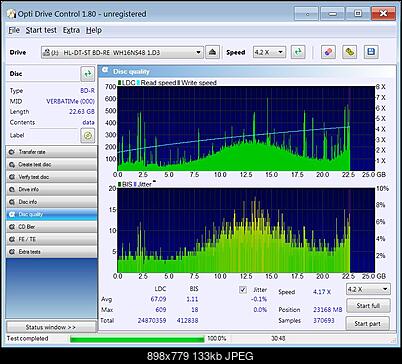Screen dimensions: 402x364
Task: Minimize the Opti Drive Control window
Action: (332, 14)
